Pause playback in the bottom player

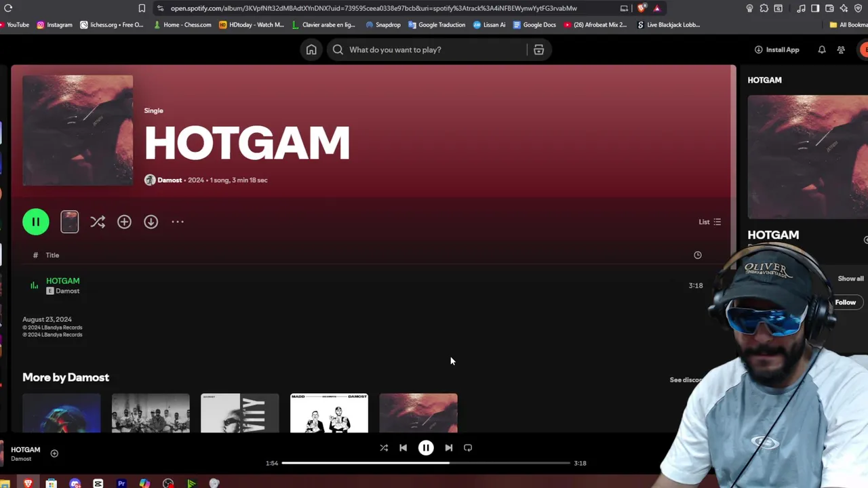click(x=426, y=447)
